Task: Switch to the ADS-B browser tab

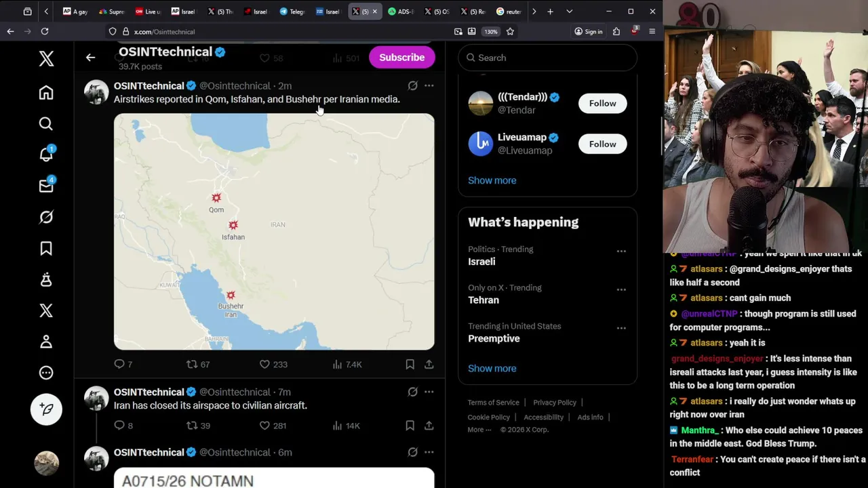Action: (400, 12)
